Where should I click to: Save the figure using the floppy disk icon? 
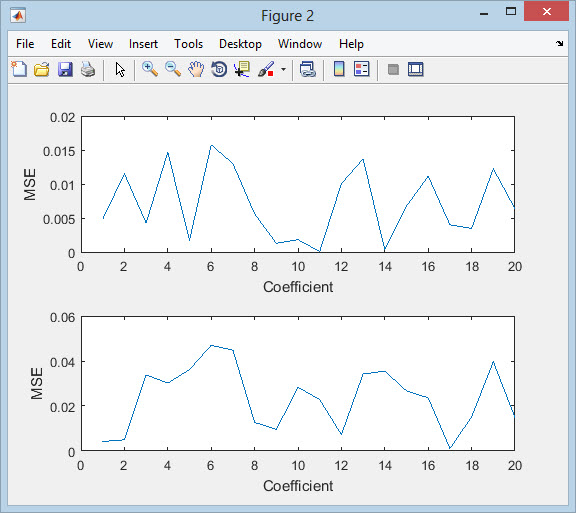click(65, 69)
